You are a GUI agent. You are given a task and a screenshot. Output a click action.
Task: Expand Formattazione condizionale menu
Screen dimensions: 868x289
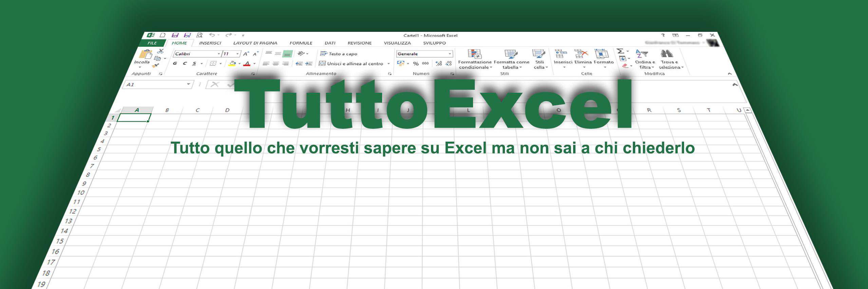coord(475,59)
